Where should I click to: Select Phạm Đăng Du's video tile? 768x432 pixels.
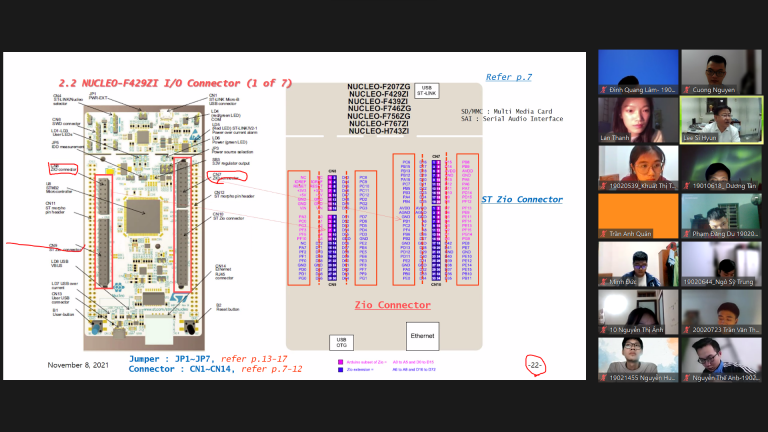click(721, 216)
